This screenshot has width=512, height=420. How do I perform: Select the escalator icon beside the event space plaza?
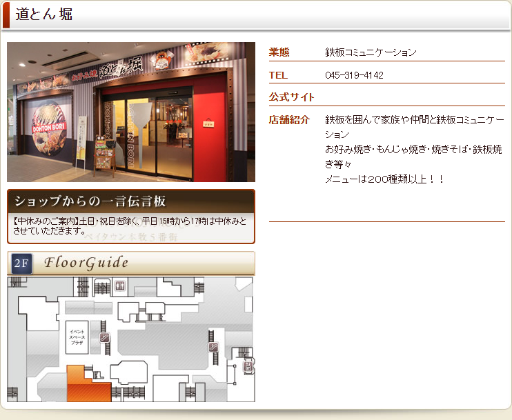click(105, 338)
